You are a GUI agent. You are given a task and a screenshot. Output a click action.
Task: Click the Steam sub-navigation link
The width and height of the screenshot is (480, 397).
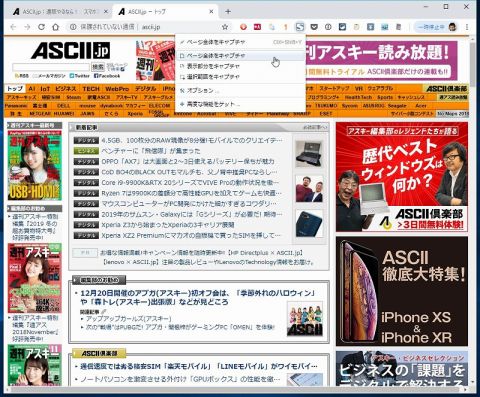(x=74, y=97)
